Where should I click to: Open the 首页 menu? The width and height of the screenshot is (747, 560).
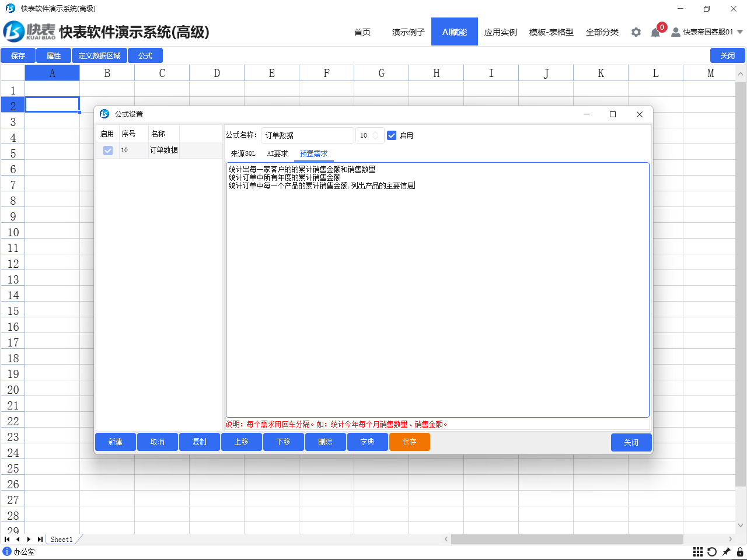click(362, 32)
